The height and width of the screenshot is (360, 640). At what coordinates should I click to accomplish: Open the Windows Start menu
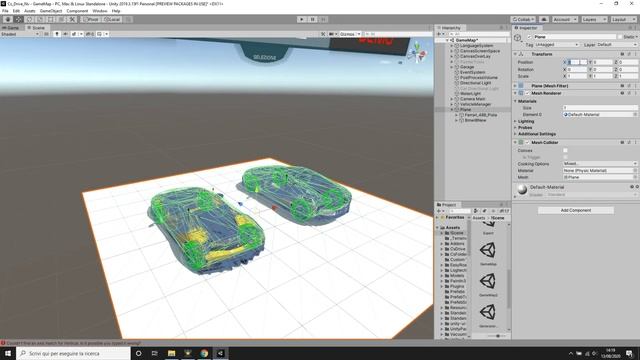[8, 353]
